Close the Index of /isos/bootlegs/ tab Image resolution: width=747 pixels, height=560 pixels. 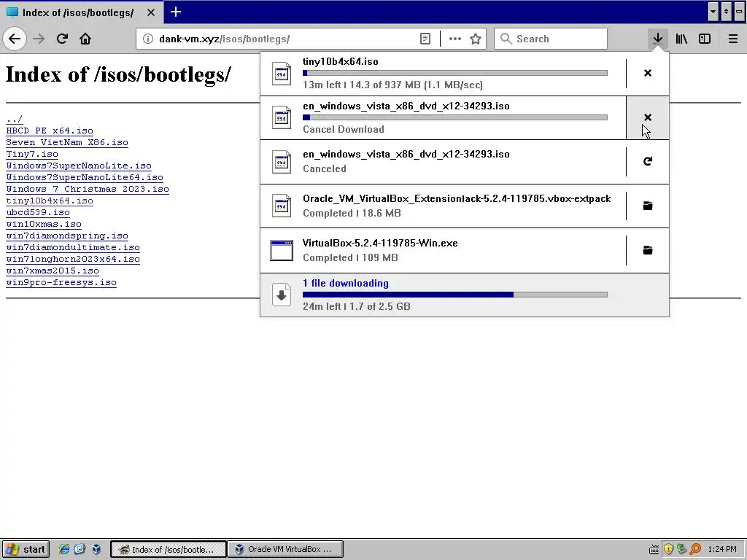point(151,12)
